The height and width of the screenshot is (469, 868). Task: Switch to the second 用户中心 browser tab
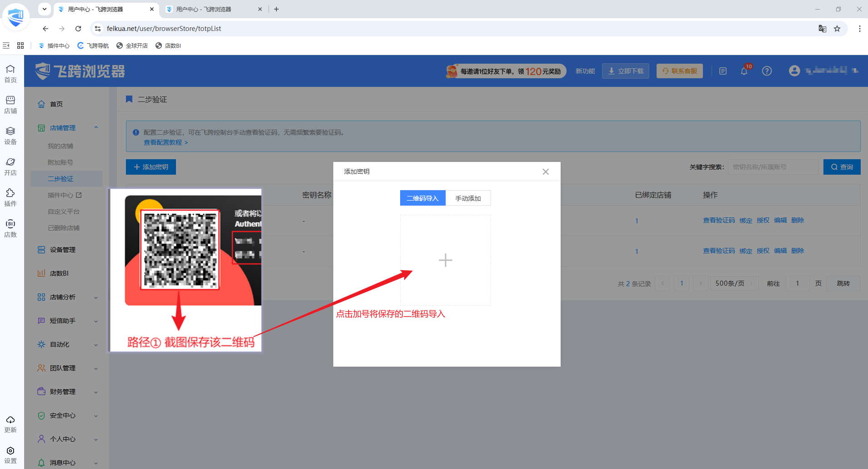pyautogui.click(x=214, y=9)
